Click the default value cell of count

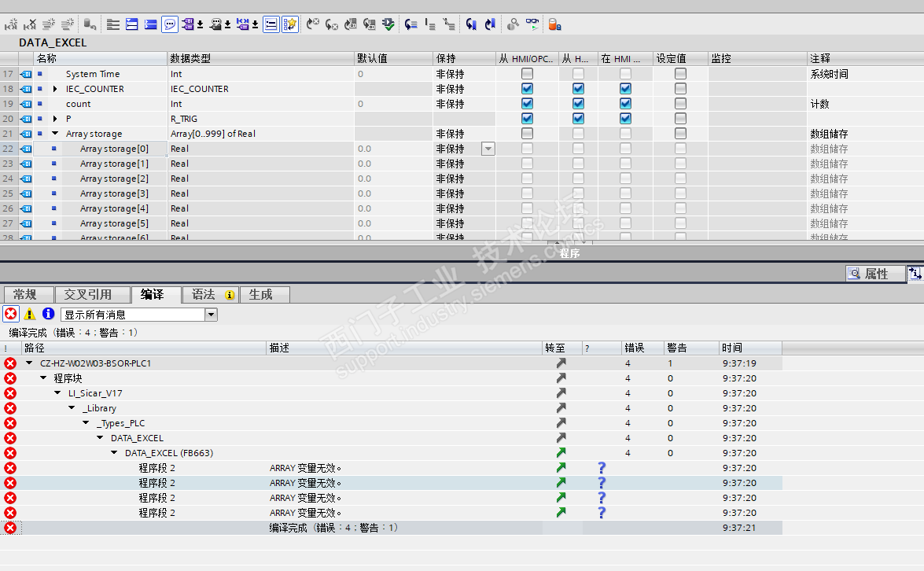click(x=393, y=104)
